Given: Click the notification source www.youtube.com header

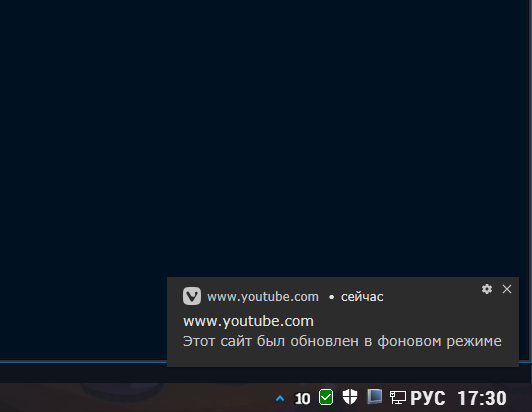Looking at the screenshot, I should coord(263,297).
